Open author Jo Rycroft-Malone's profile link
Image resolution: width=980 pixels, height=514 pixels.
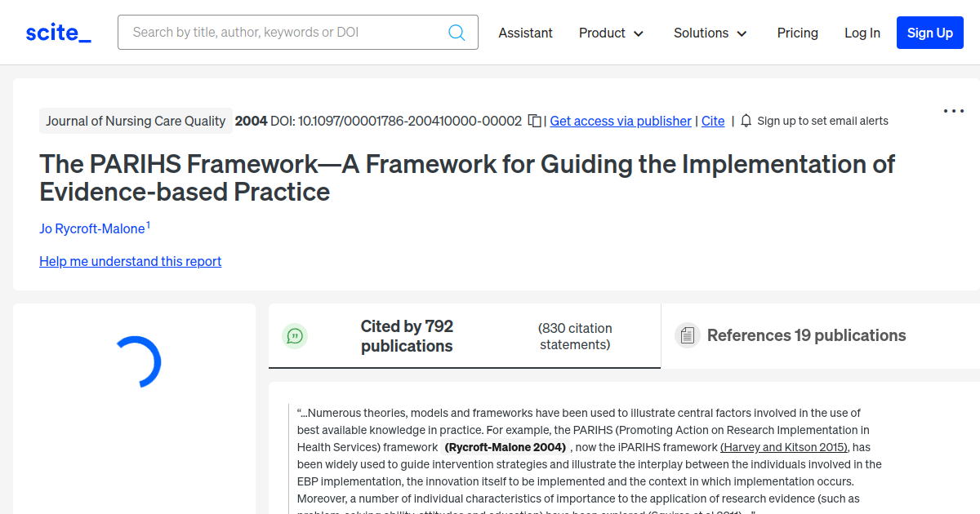pyautogui.click(x=92, y=229)
